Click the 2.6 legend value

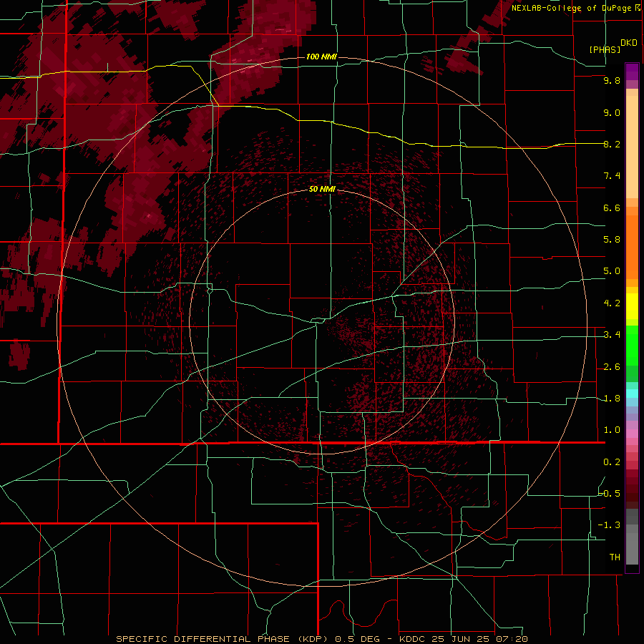click(x=612, y=367)
